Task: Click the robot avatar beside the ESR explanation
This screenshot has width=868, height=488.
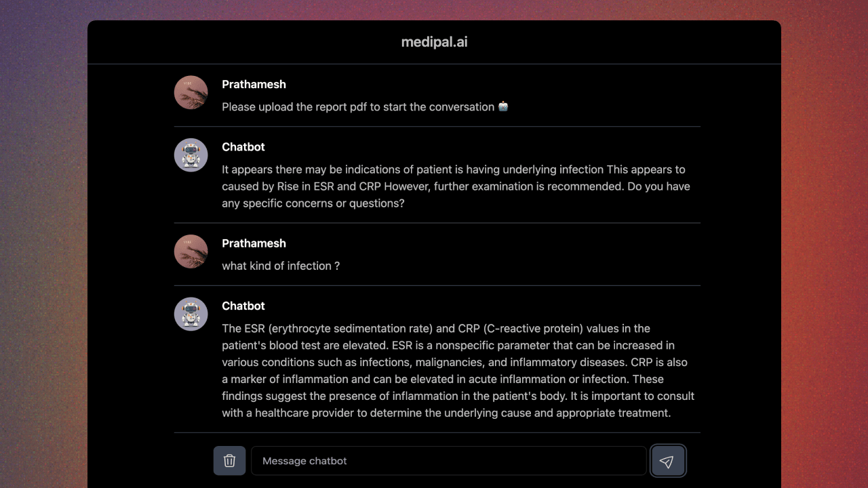Action: coord(191,314)
